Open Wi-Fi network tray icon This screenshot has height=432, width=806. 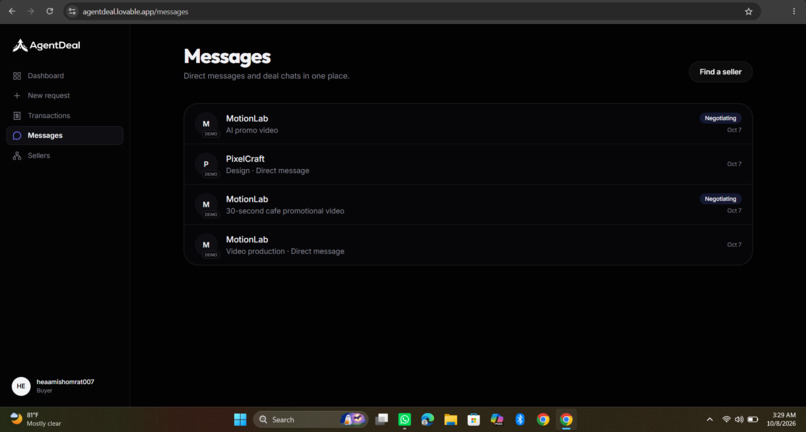coord(726,420)
